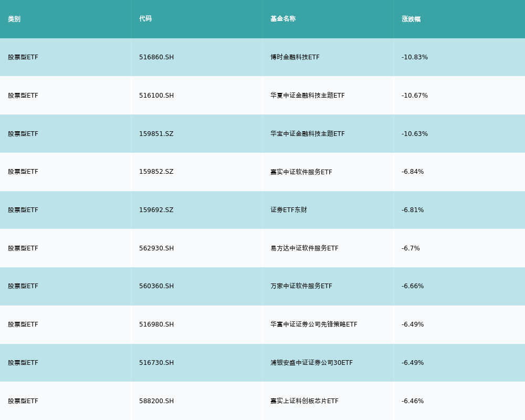Click fund code 562930.SH
The image size is (525, 420).
[x=156, y=248]
